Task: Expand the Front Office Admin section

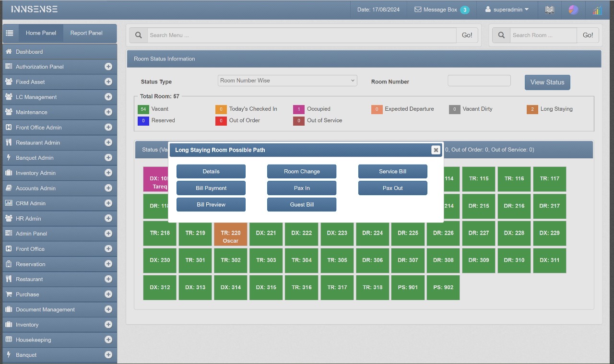Action: [x=108, y=127]
